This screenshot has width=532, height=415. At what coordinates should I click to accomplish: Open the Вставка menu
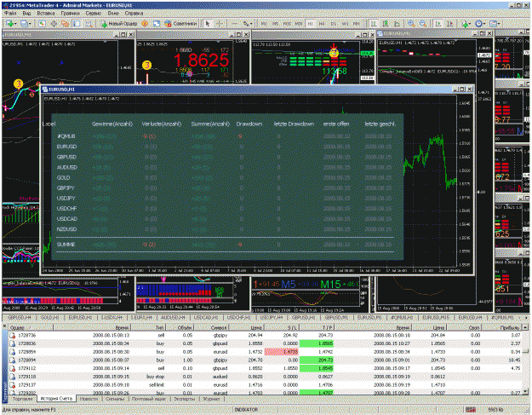[46, 14]
